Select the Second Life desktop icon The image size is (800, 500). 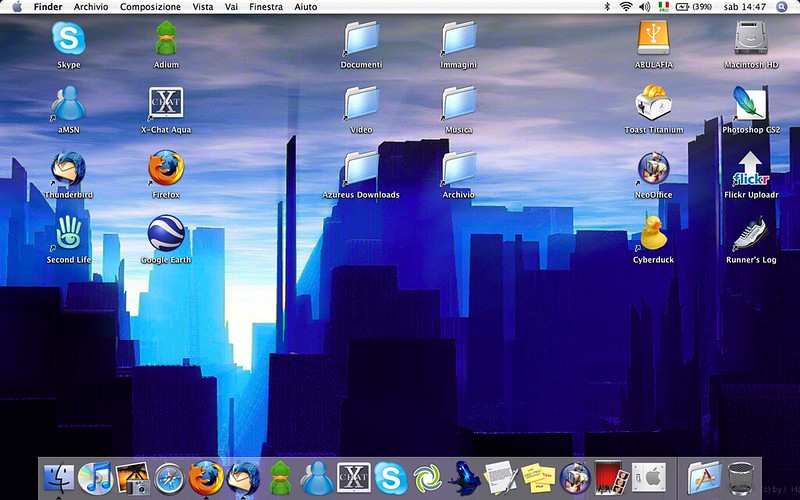[69, 234]
